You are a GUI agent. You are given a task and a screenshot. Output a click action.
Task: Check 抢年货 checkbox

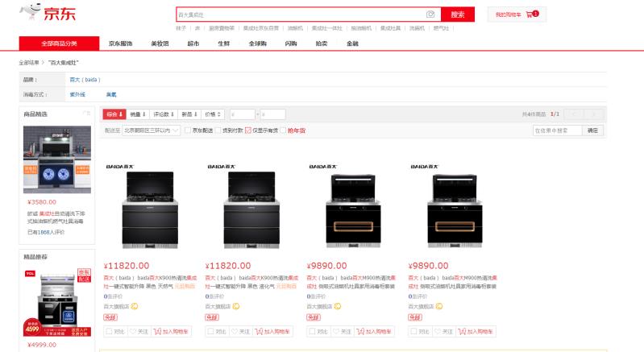[283, 130]
